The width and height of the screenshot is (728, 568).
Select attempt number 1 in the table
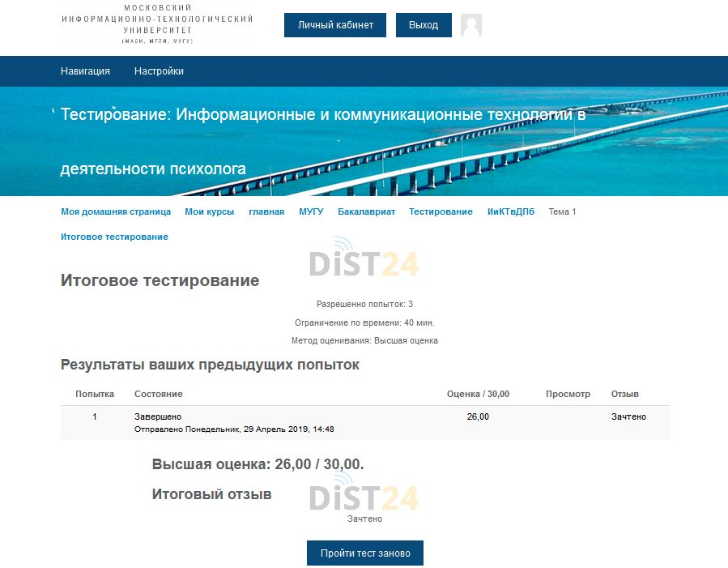click(x=95, y=416)
